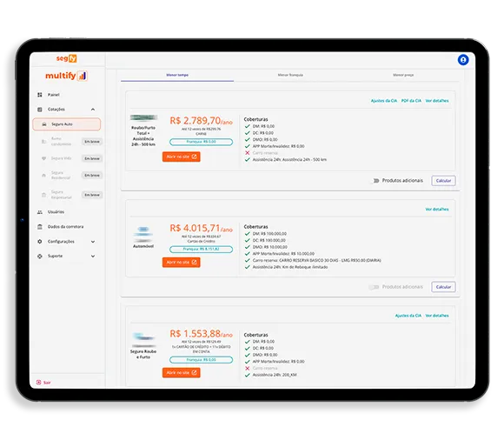Click the Cotações sidebar icon
The height and width of the screenshot is (440, 504).
tap(40, 110)
